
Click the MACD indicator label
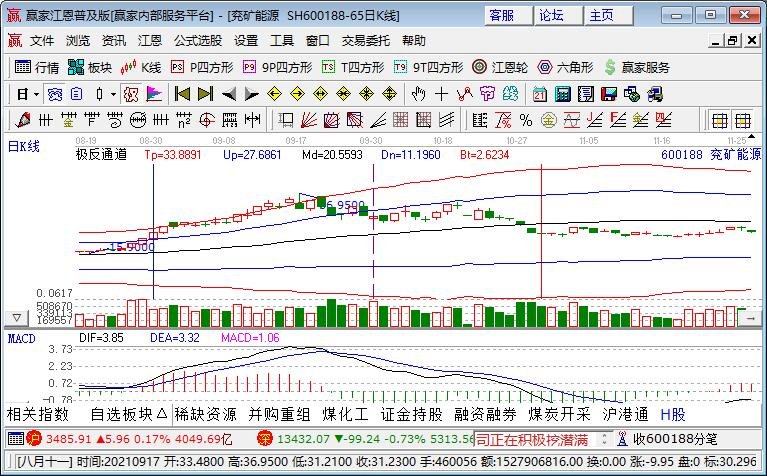[21, 338]
